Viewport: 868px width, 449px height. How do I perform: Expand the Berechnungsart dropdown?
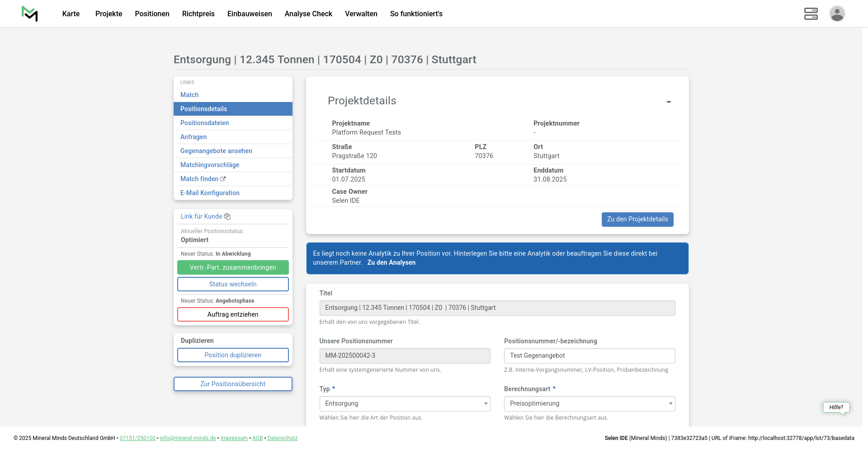pos(589,404)
